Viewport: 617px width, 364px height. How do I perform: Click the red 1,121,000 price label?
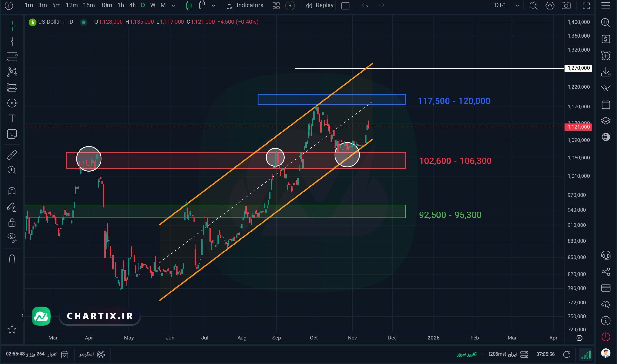coord(578,127)
